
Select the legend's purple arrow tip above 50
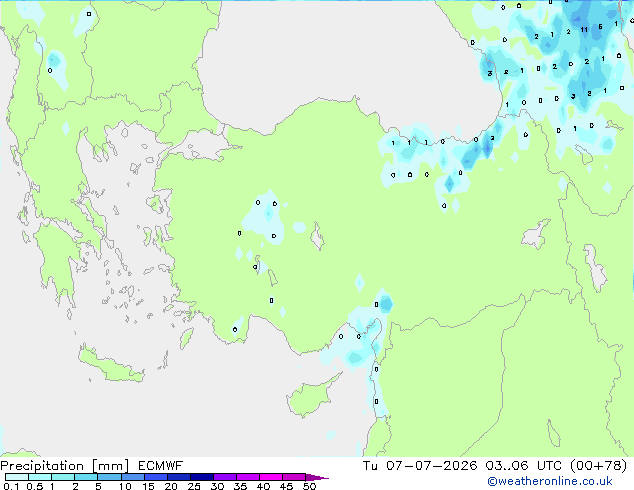317,477
